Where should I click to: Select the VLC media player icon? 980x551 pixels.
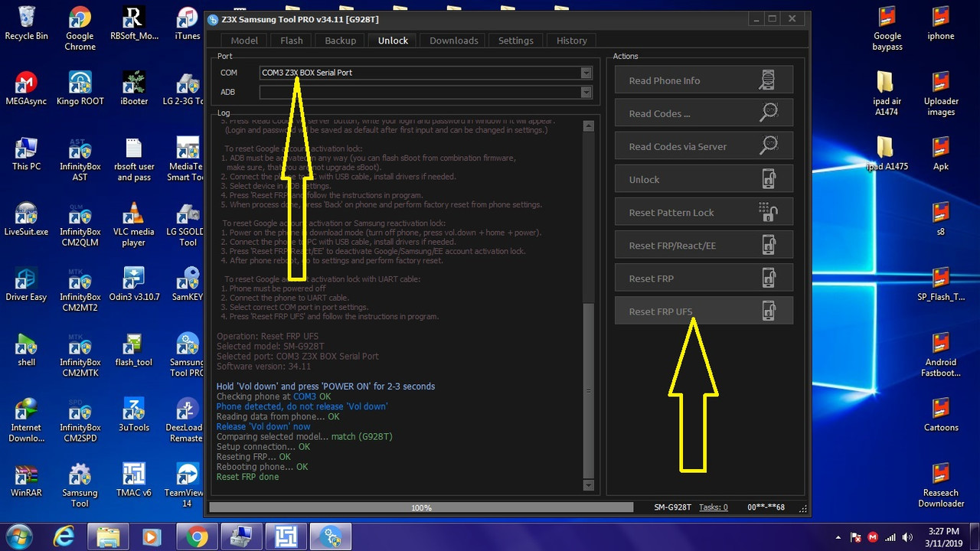pyautogui.click(x=133, y=224)
